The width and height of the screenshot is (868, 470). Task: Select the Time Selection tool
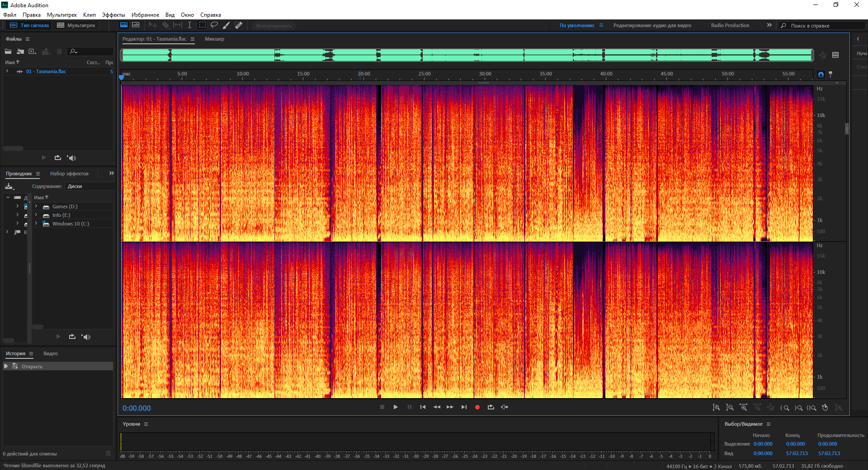click(x=190, y=25)
